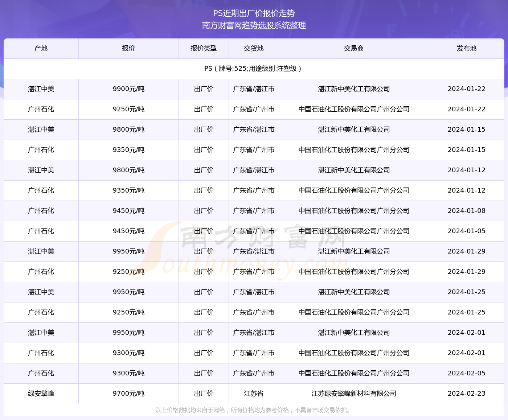Screen dimensions: 508x420
Task: Click the date 2024-02-23
Action: click(x=466, y=394)
